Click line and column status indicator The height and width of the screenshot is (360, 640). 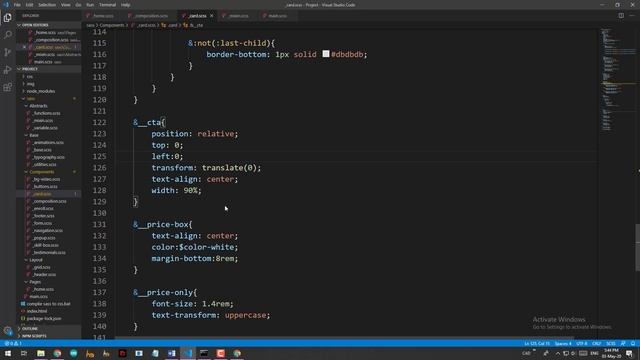(x=537, y=343)
